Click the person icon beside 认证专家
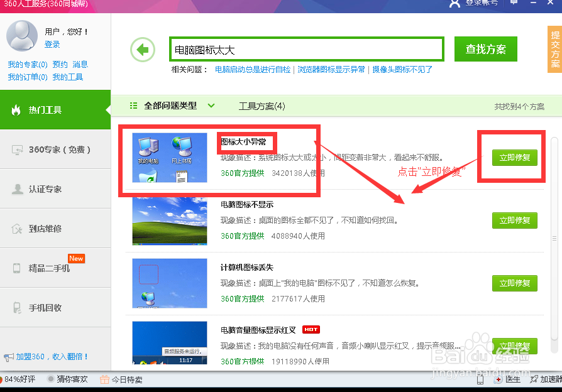Image resolution: width=562 pixels, height=392 pixels. tap(17, 189)
